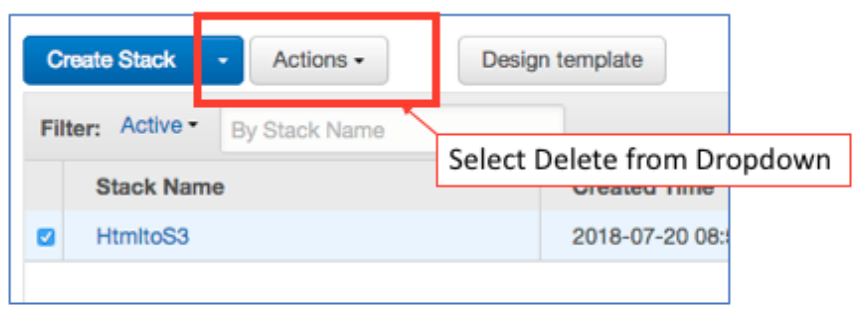Click the small caret on Actions button

(x=359, y=62)
